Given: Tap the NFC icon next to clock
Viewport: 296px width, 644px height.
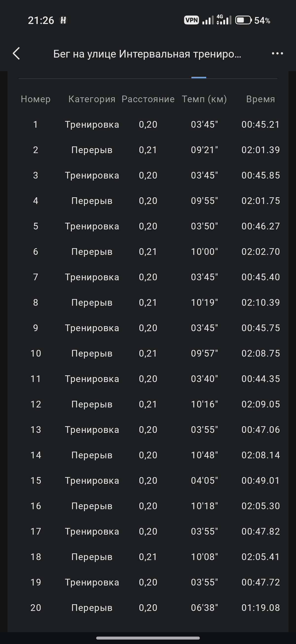Looking at the screenshot, I should (63, 20).
